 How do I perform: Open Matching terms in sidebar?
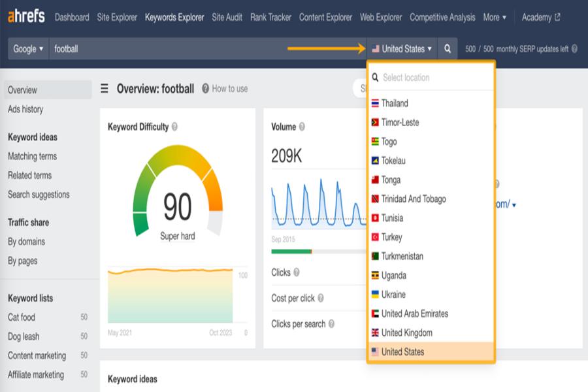(32, 156)
